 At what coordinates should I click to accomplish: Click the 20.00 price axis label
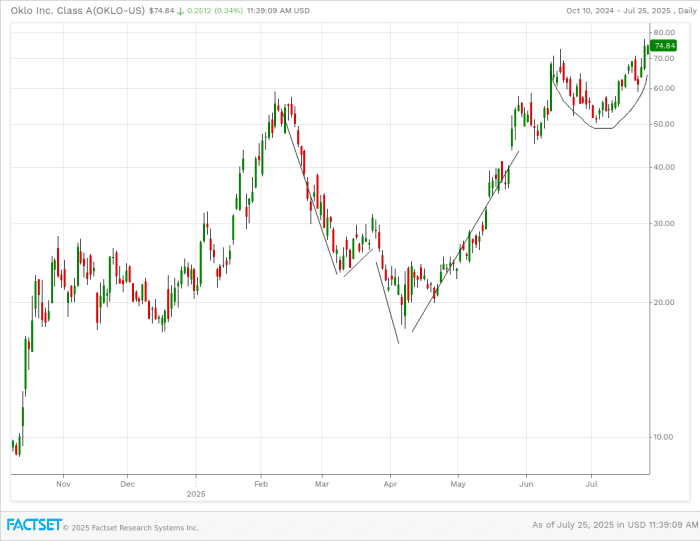pyautogui.click(x=664, y=303)
